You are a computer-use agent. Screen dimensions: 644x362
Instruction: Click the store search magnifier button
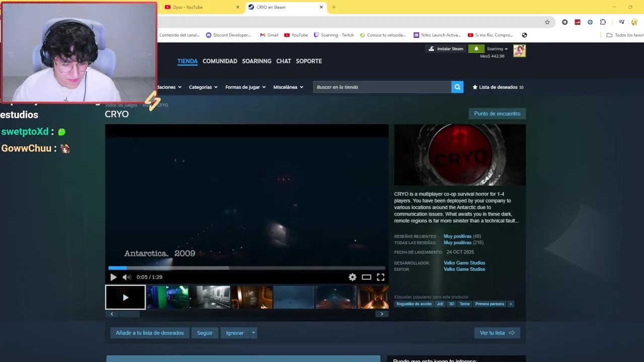click(x=457, y=87)
